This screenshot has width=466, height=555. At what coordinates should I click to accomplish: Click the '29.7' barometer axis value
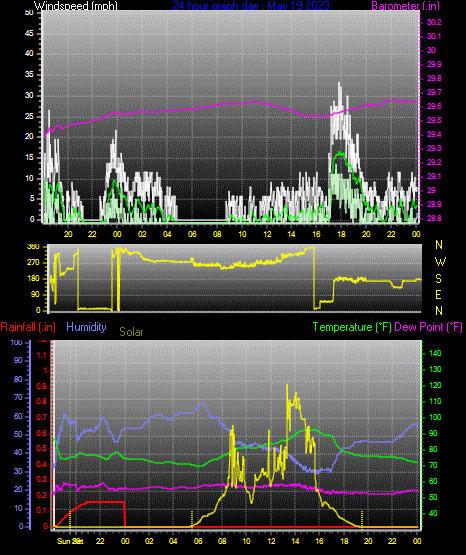pyautogui.click(x=434, y=92)
